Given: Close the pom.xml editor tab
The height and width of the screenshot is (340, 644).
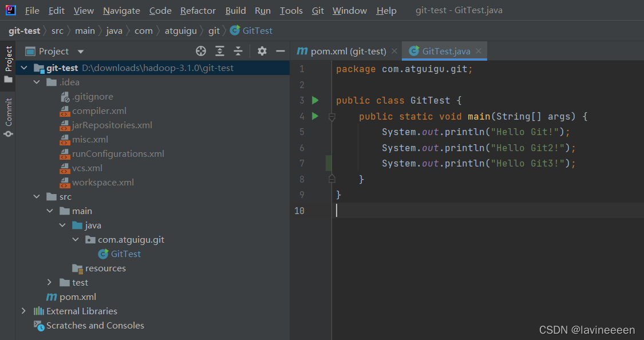Looking at the screenshot, I should [394, 51].
